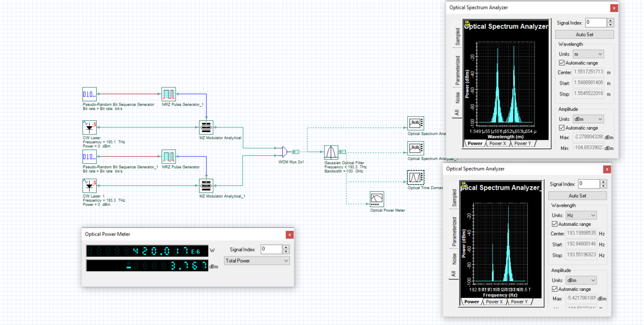Select the Optical Time Domain Visualizer icon
This screenshot has width=644, height=325.
click(415, 177)
